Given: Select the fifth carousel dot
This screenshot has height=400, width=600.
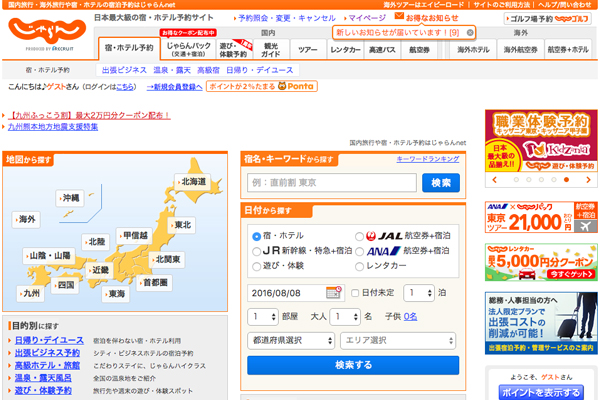Looking at the screenshot, I should pyautogui.click(x=566, y=180).
